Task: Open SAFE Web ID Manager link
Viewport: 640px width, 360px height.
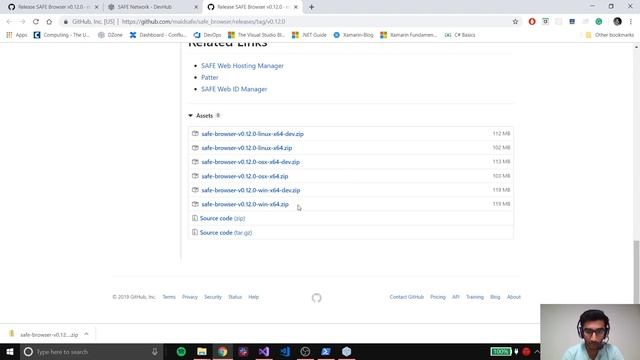Action: pyautogui.click(x=234, y=89)
